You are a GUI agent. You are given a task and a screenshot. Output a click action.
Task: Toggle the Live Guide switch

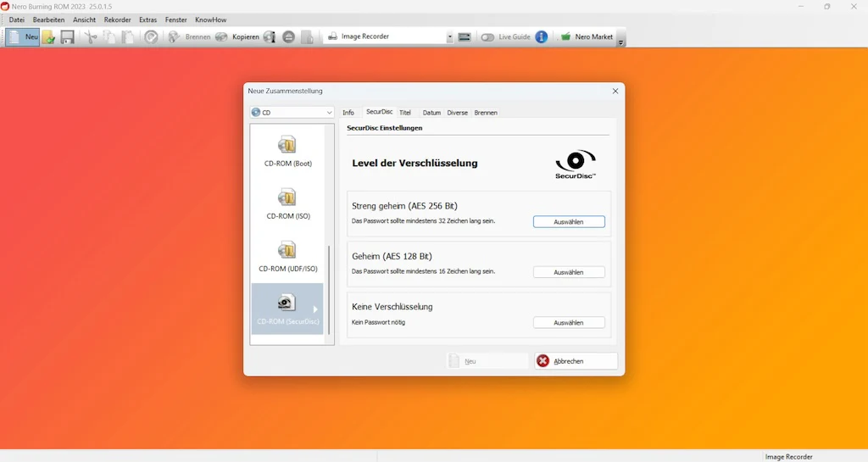(487, 37)
